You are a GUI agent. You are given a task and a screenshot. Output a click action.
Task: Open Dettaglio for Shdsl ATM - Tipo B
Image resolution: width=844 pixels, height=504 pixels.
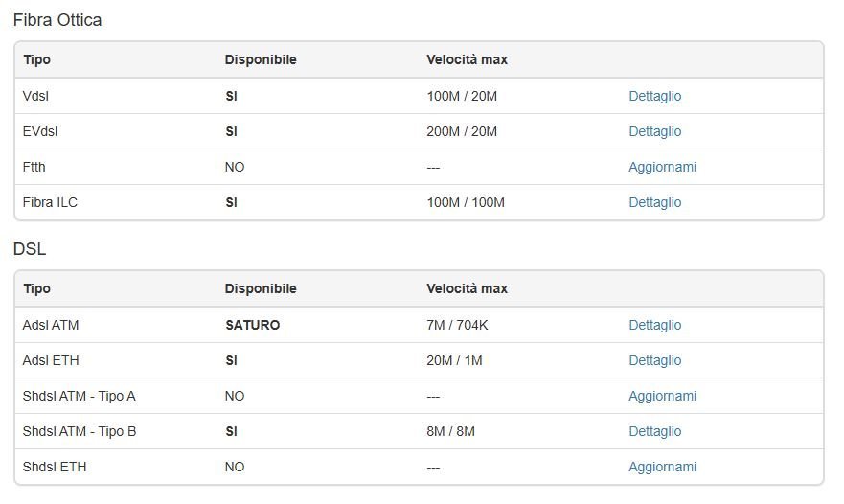point(654,431)
